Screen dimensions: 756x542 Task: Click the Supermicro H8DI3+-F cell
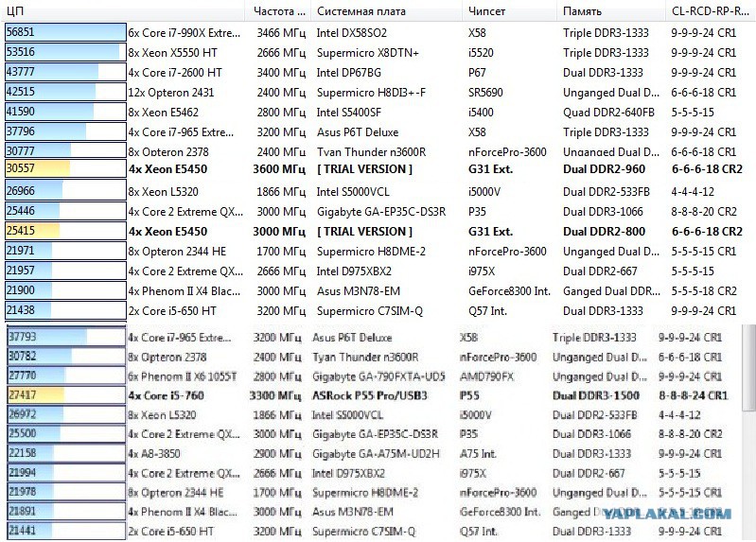coord(371,92)
